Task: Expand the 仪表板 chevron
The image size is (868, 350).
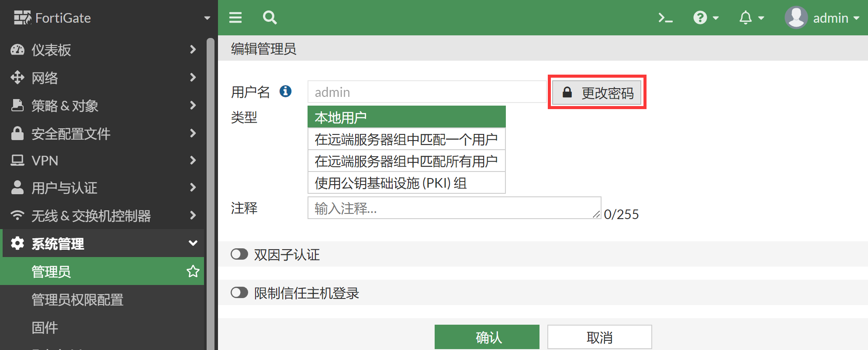Action: (x=193, y=49)
